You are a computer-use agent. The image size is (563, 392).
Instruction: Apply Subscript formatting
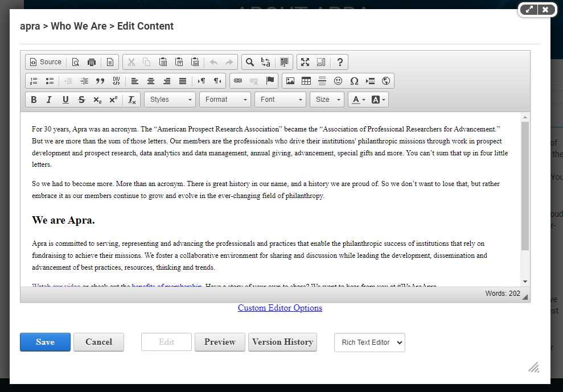coord(97,100)
